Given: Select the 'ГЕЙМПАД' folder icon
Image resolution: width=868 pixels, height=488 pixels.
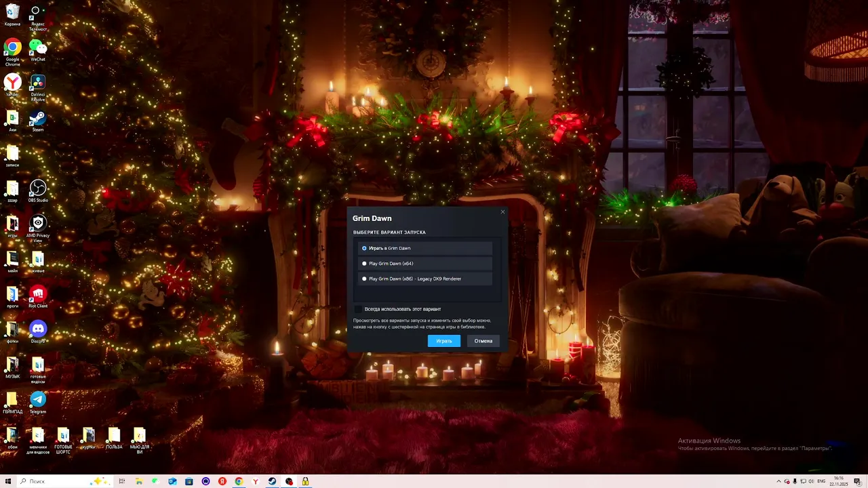Looking at the screenshot, I should 12,403.
